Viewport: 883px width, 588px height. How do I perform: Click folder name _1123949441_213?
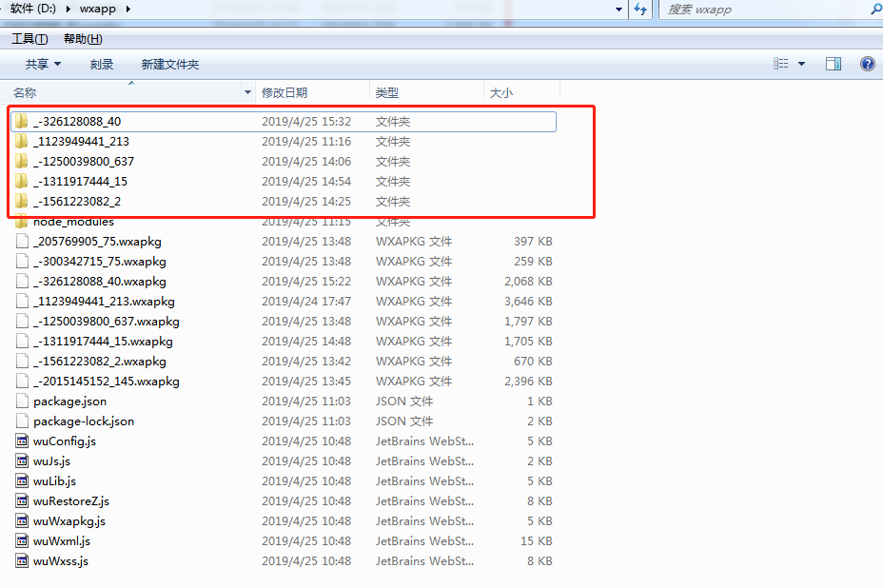click(81, 142)
